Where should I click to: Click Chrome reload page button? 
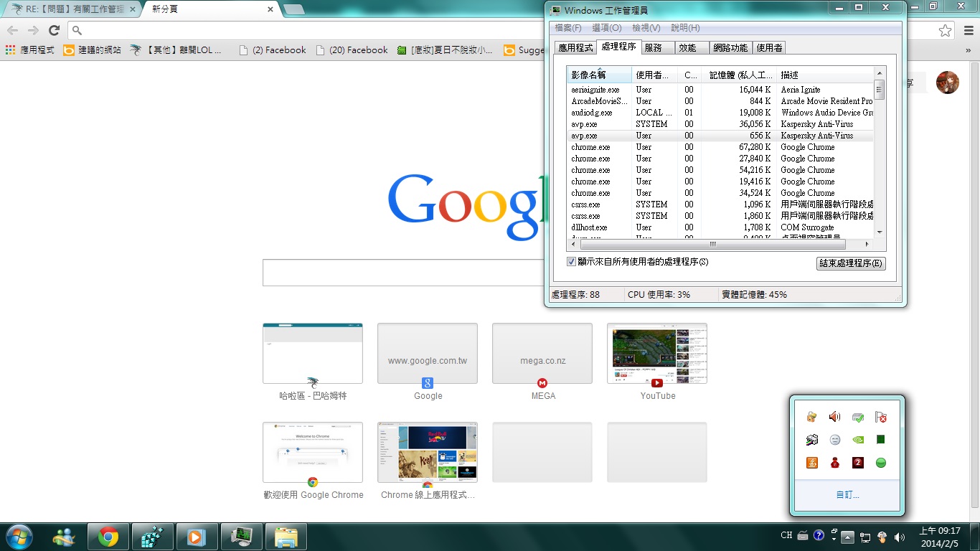[54, 30]
